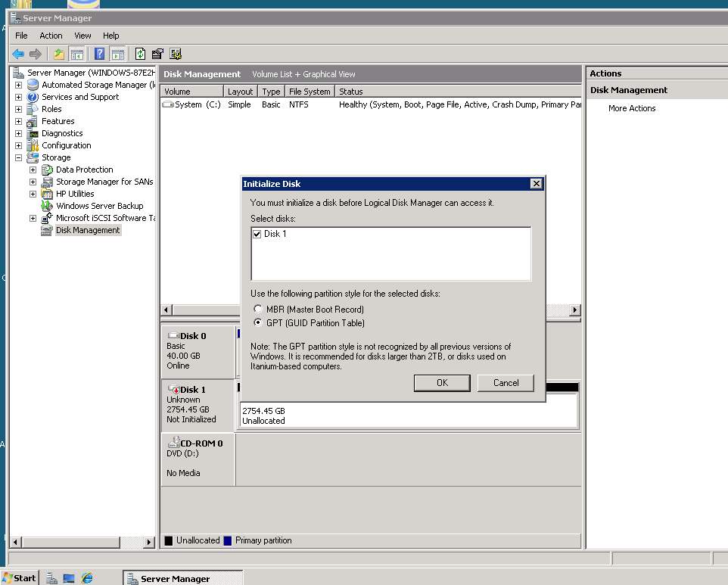728x585 pixels.
Task: Open the Help menu
Action: (x=111, y=36)
